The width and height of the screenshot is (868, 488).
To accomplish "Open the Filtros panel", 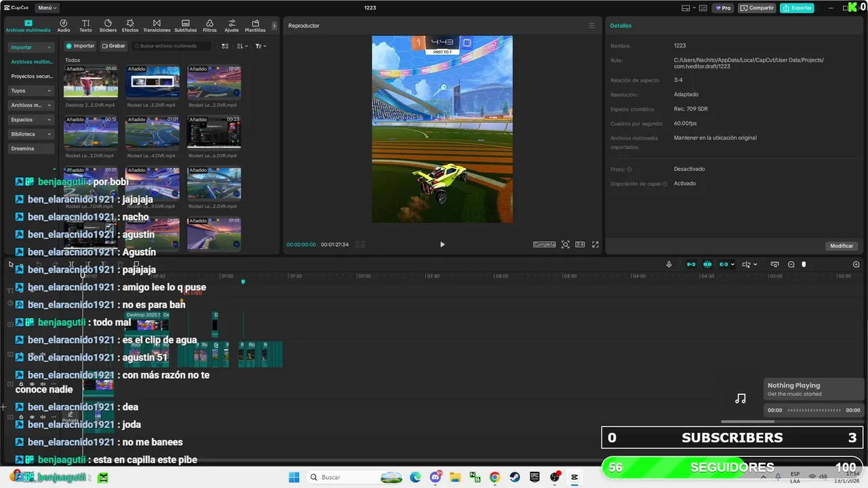I will click(210, 26).
